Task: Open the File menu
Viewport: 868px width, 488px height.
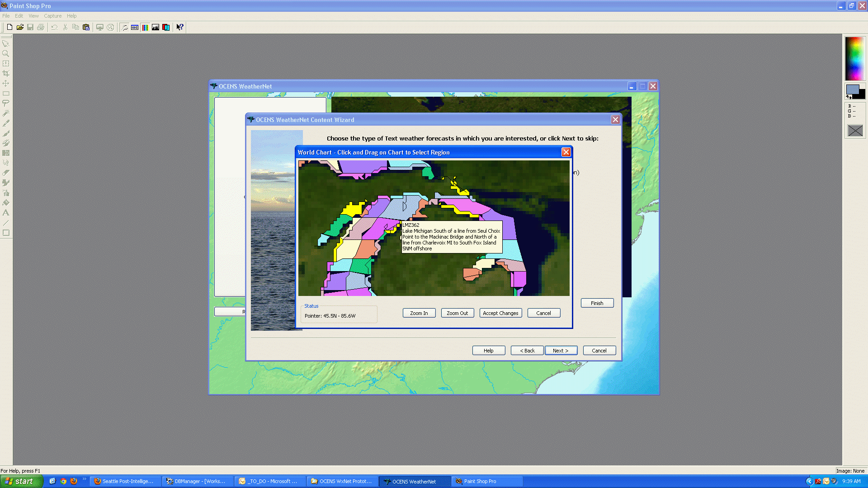Action: [6, 16]
